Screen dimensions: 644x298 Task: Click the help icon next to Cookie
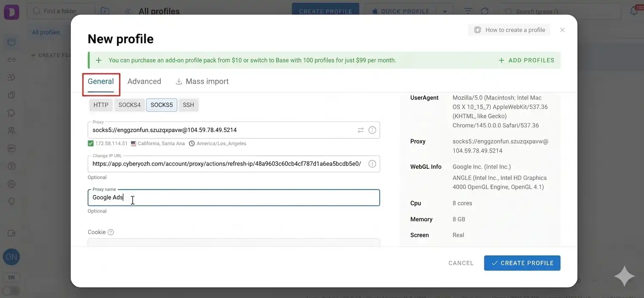[x=111, y=232]
